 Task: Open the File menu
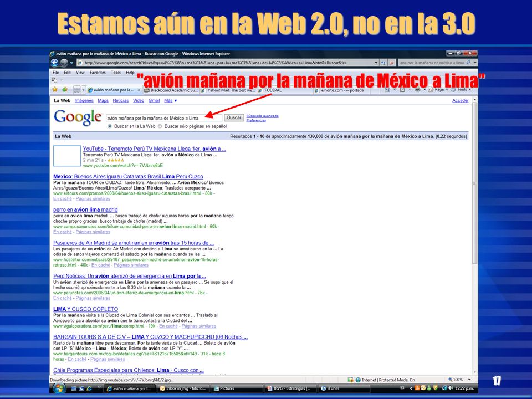55,73
